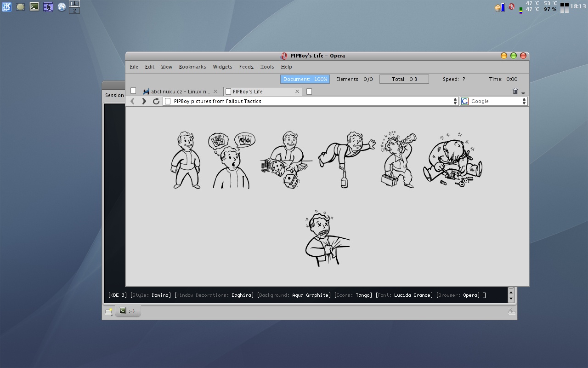
Task: Select the Konsole :-) session tab
Action: (127, 311)
